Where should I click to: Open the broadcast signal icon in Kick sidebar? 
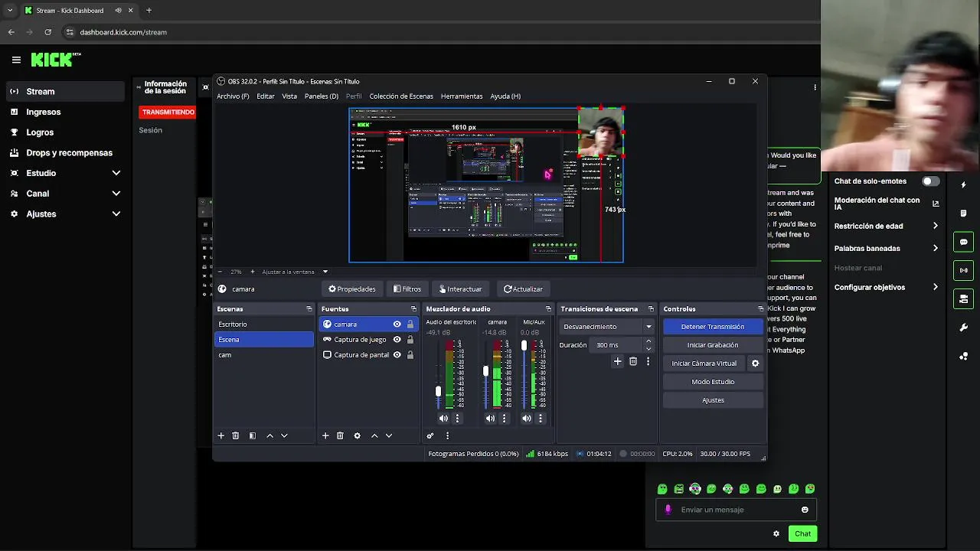[963, 270]
